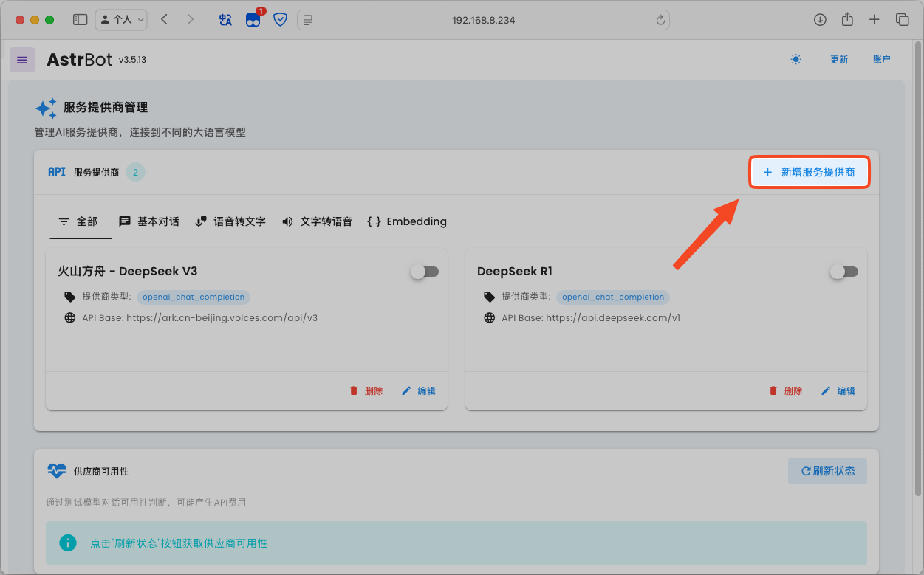Open Safari share menu
The height and width of the screenshot is (575, 924).
[847, 19]
